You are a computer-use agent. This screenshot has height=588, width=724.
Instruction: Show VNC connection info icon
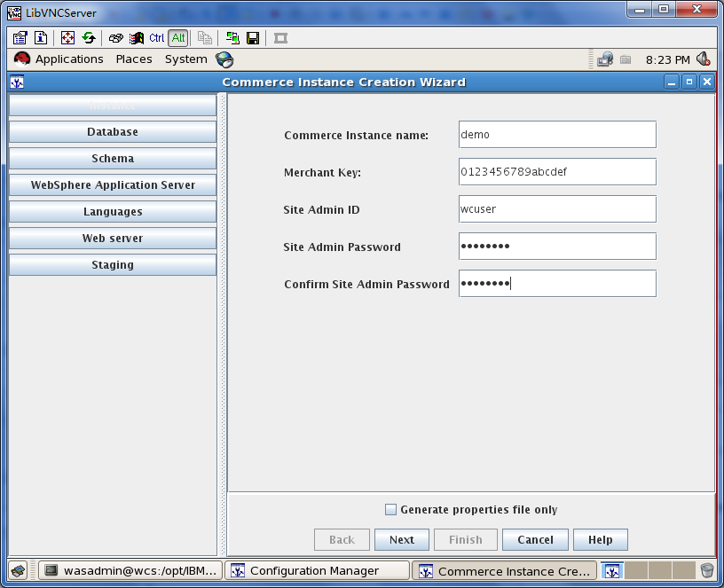(41, 38)
